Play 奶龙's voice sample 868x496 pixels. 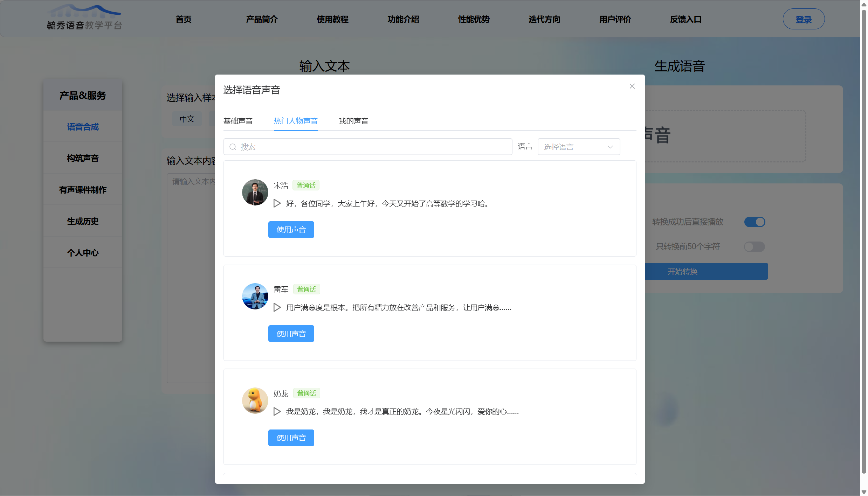pos(277,411)
